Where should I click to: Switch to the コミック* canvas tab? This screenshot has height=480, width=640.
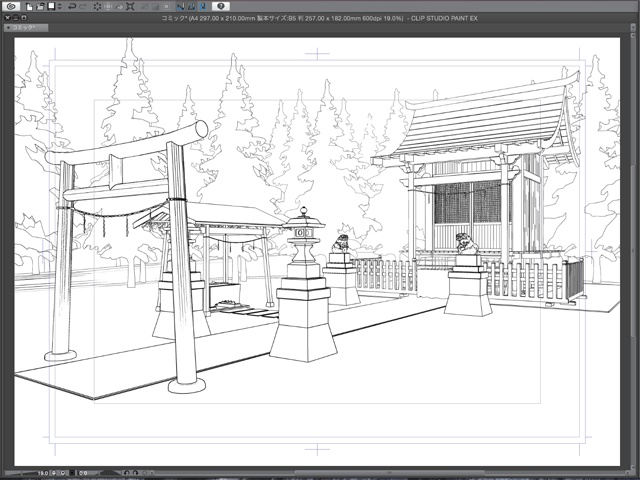click(x=26, y=27)
